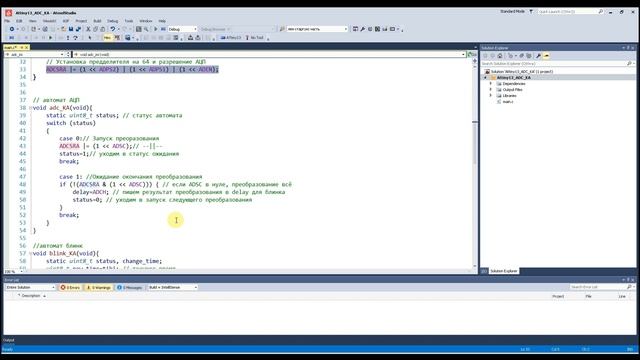Click the Undo arrow icon
The width and height of the screenshot is (640, 360).
pyautogui.click(x=113, y=29)
